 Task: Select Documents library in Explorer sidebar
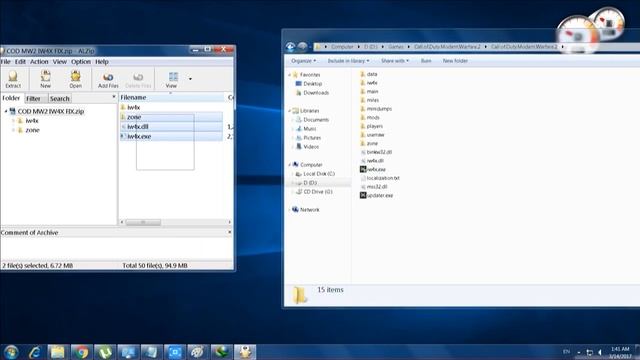(316, 120)
